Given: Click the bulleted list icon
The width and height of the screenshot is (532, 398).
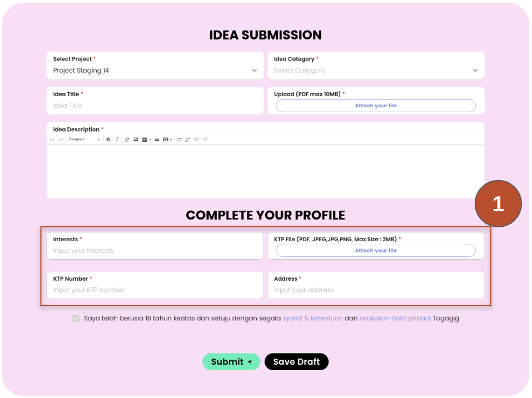Looking at the screenshot, I should click(179, 140).
